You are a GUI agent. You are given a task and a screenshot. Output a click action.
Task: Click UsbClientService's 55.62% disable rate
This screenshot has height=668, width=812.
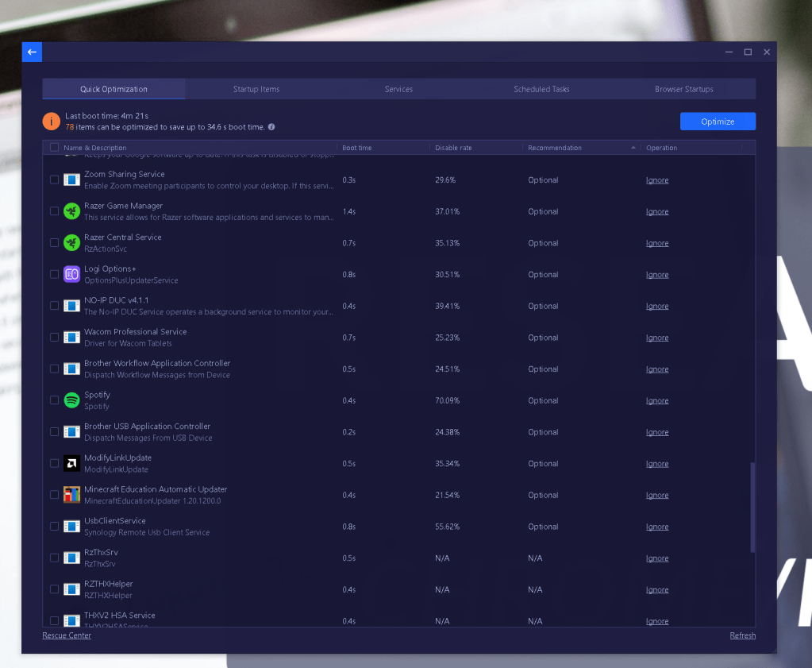coord(448,527)
